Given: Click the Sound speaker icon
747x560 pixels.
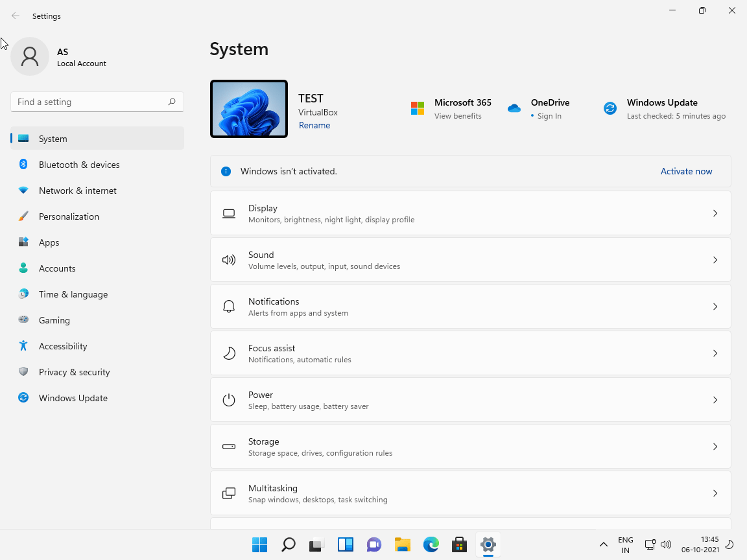Looking at the screenshot, I should pos(229,260).
